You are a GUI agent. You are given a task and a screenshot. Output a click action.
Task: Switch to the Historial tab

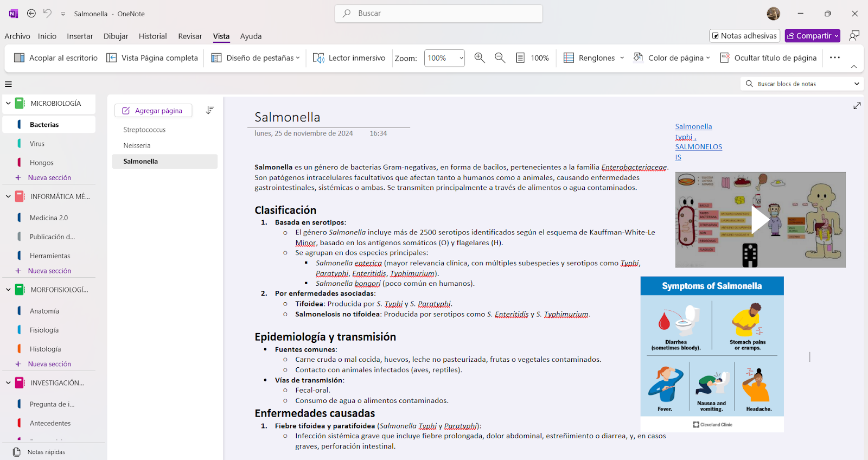coord(152,36)
